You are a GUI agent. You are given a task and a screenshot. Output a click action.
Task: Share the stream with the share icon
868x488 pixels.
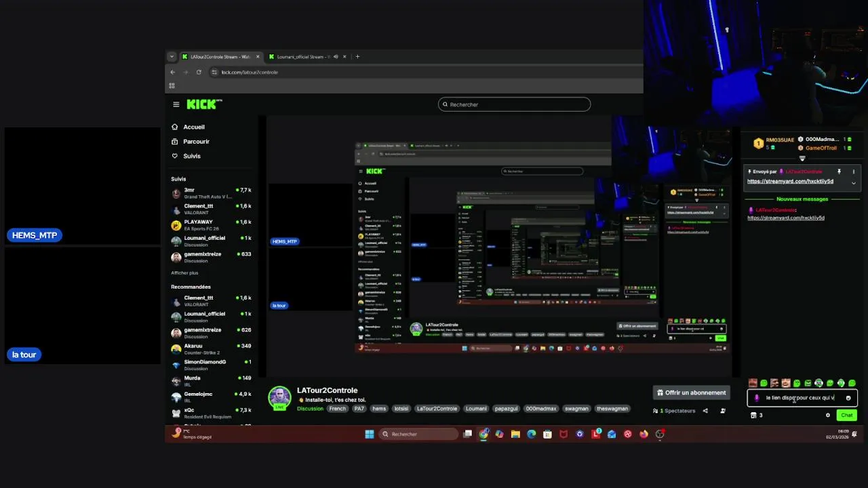pos(705,411)
